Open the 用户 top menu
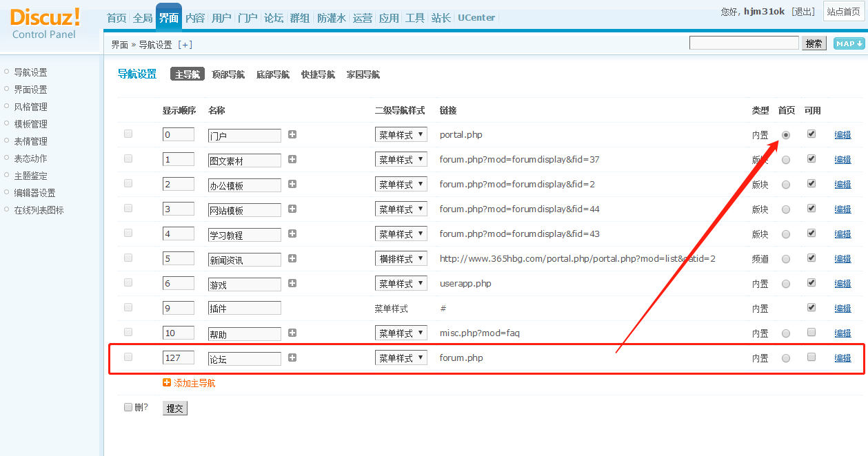The image size is (868, 456). (x=221, y=18)
